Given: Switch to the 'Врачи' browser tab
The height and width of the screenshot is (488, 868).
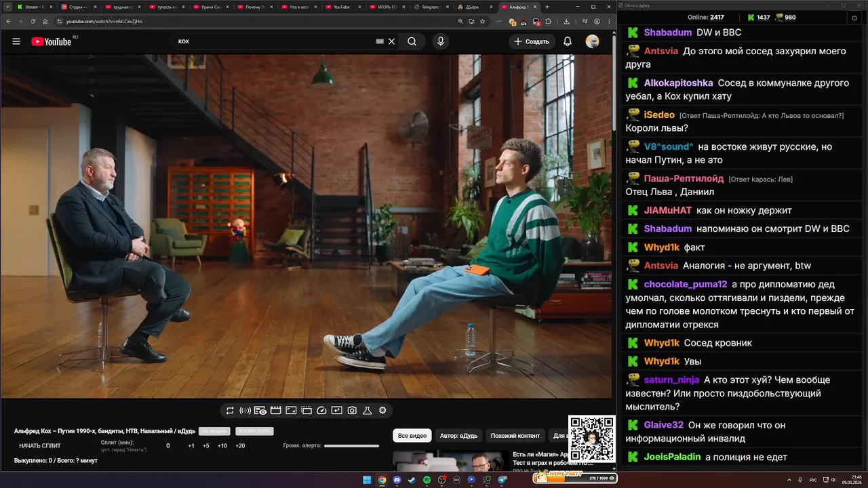Looking at the screenshot, I should click(x=210, y=7).
